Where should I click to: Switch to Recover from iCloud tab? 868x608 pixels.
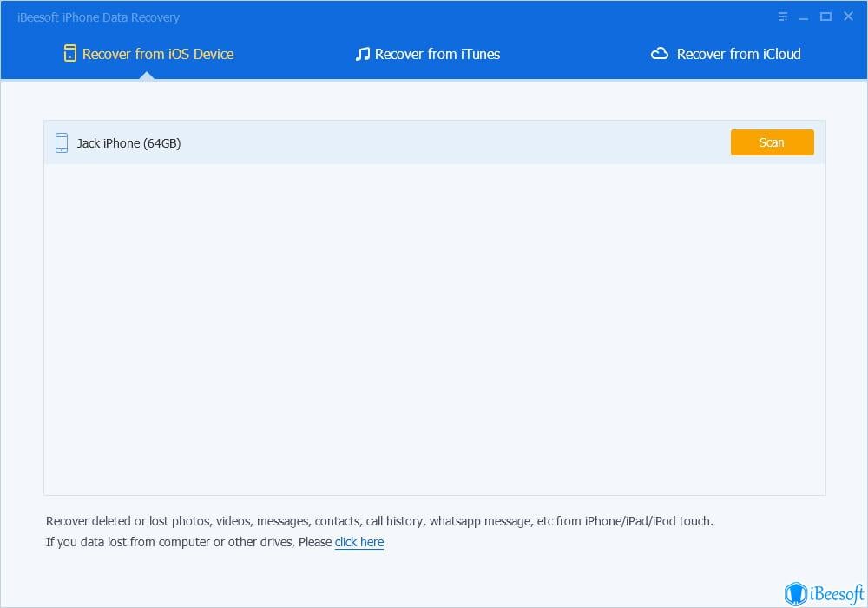point(725,54)
